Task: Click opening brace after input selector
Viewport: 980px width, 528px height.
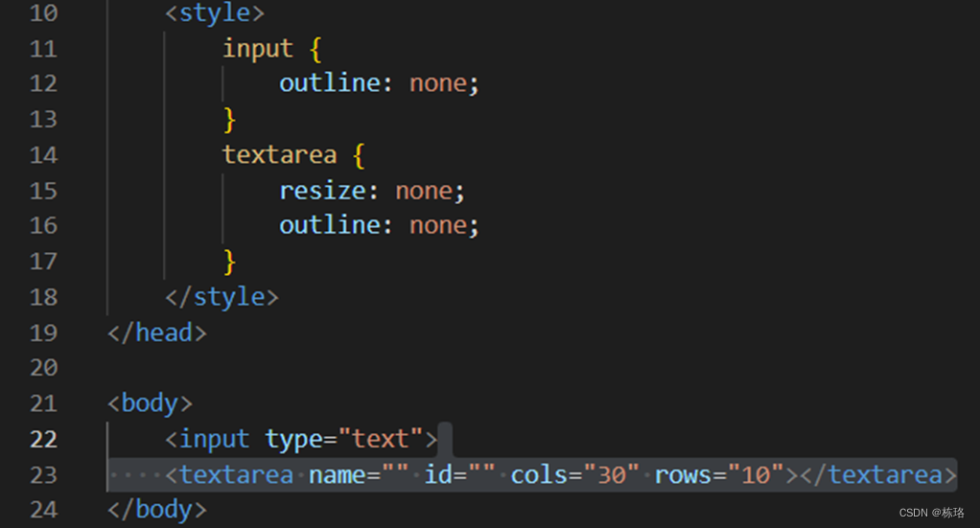Action: coord(315,49)
